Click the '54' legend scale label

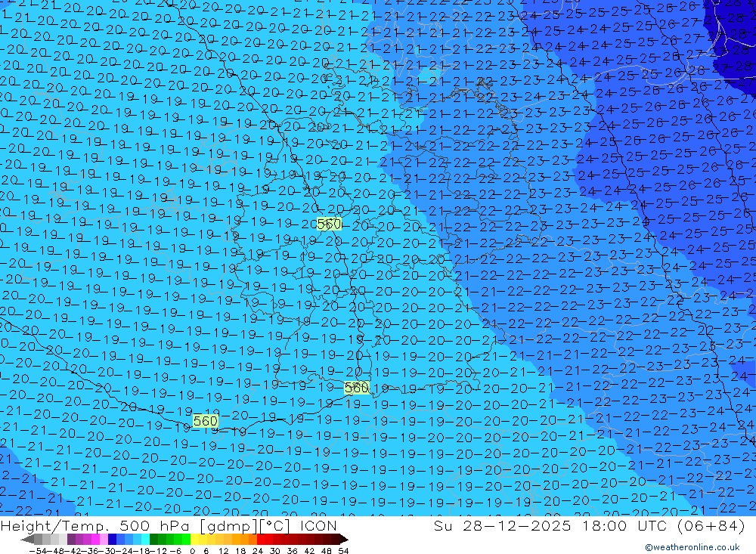point(343,551)
